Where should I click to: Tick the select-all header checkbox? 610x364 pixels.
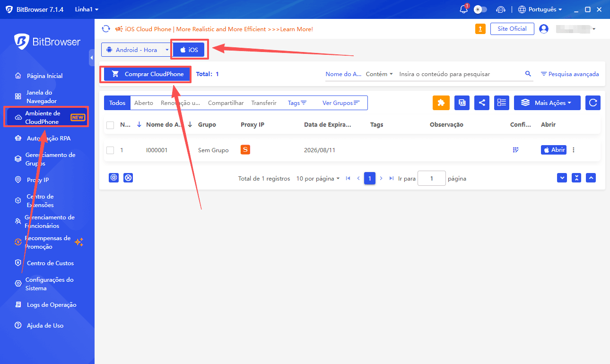coord(110,125)
